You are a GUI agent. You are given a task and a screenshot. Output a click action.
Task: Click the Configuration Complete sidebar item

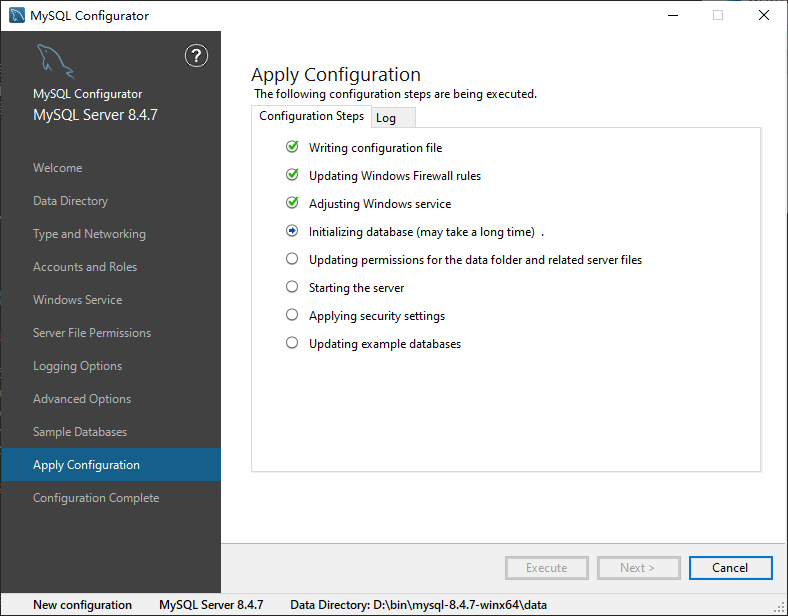tap(96, 498)
